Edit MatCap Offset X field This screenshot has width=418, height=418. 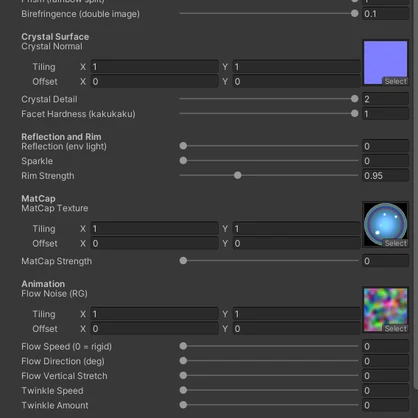pos(155,243)
